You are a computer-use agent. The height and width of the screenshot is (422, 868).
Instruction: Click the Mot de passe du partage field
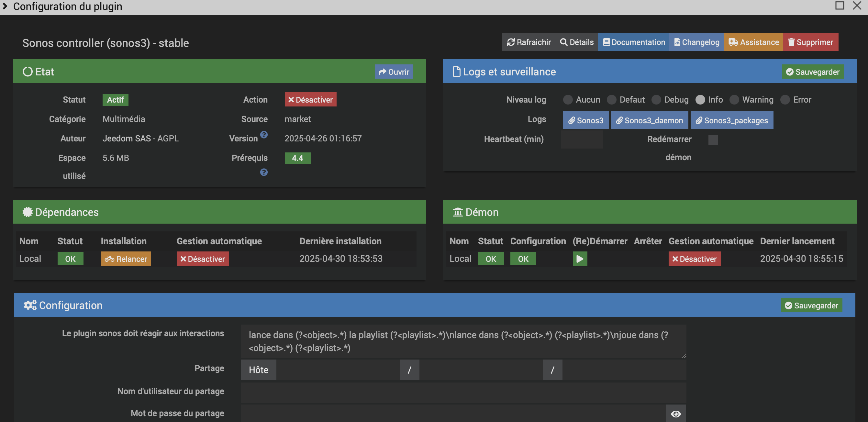coord(453,414)
